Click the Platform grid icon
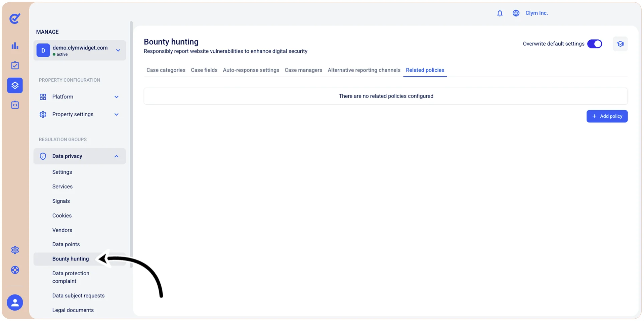Viewport: 644px width, 321px height. pyautogui.click(x=43, y=97)
